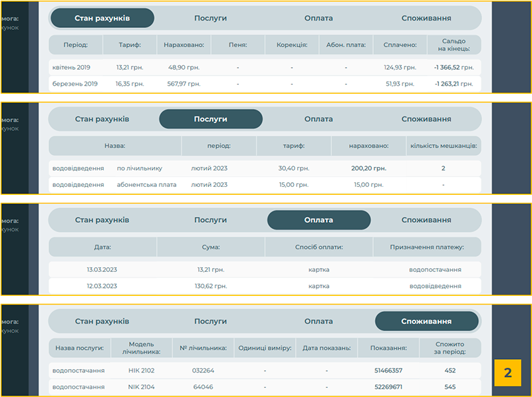
Task: Select the highlighted Споживання tab
Action: pos(426,321)
